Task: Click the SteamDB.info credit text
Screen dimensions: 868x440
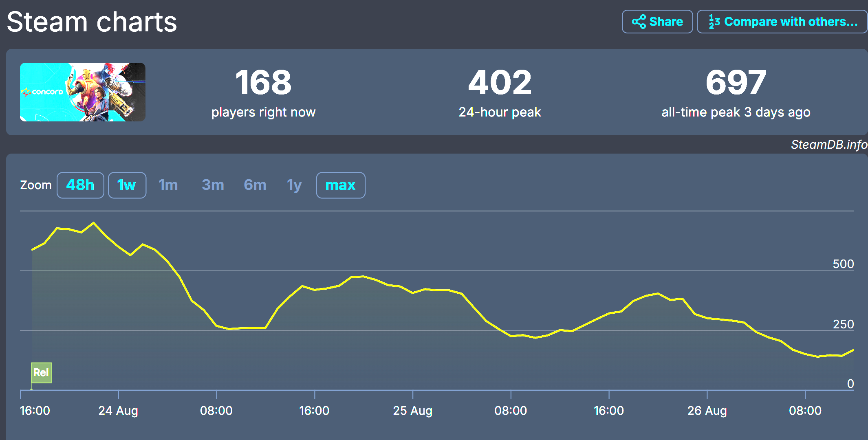Action: 828,145
